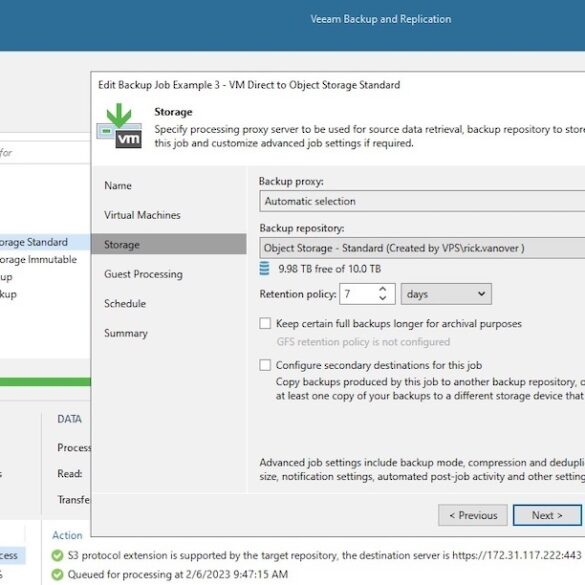Go to the Name wizard step
585x585 pixels.
click(118, 185)
